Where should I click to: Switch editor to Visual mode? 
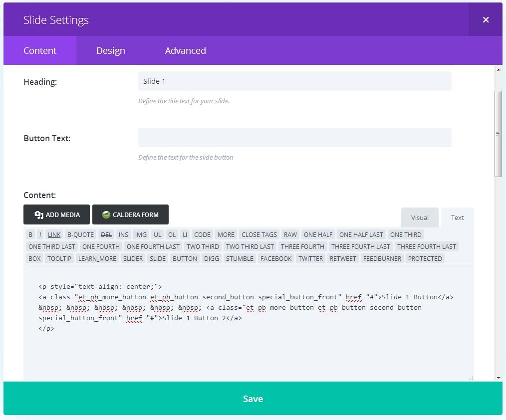point(420,217)
